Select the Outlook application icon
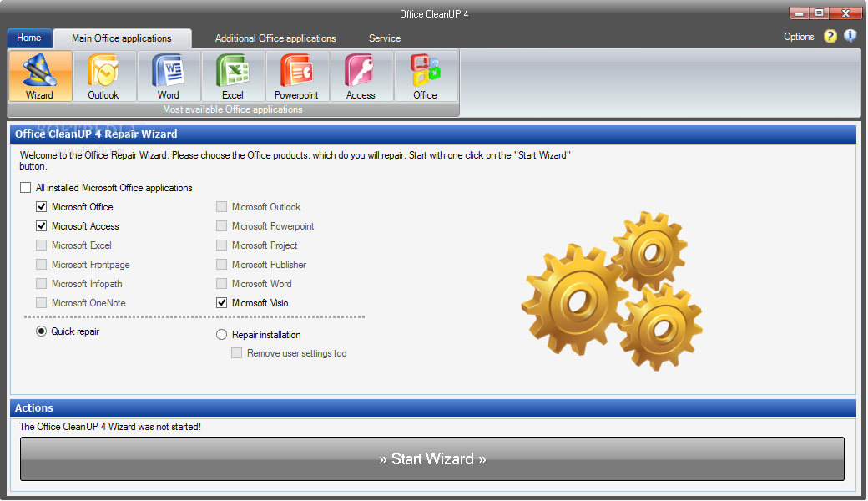Screen dimensions: 868x501 pyautogui.click(x=104, y=76)
